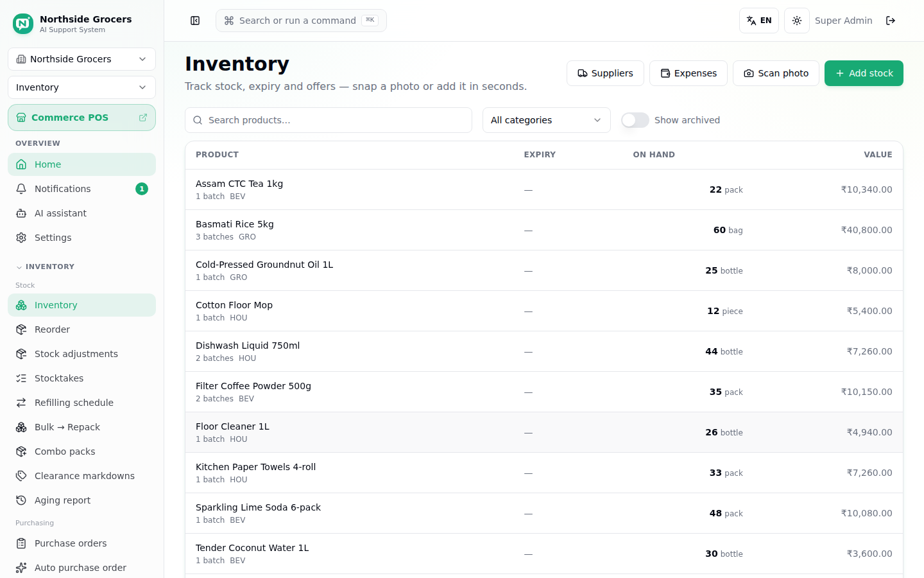Click the Suppliers button
924x578 pixels.
pos(605,73)
